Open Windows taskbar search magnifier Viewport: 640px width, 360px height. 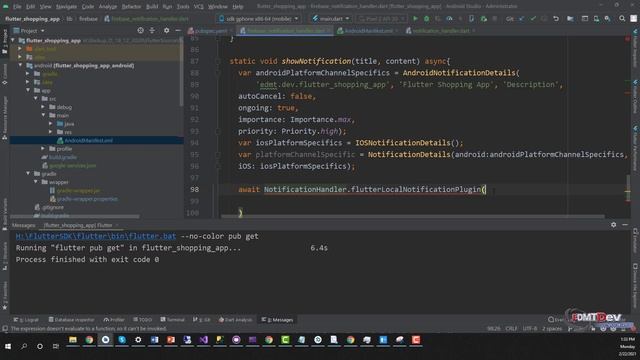tap(24, 346)
